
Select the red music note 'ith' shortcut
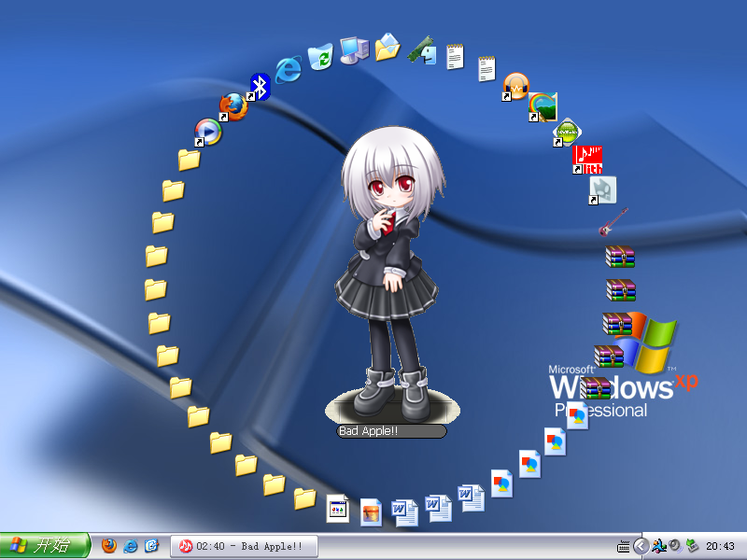coord(587,160)
